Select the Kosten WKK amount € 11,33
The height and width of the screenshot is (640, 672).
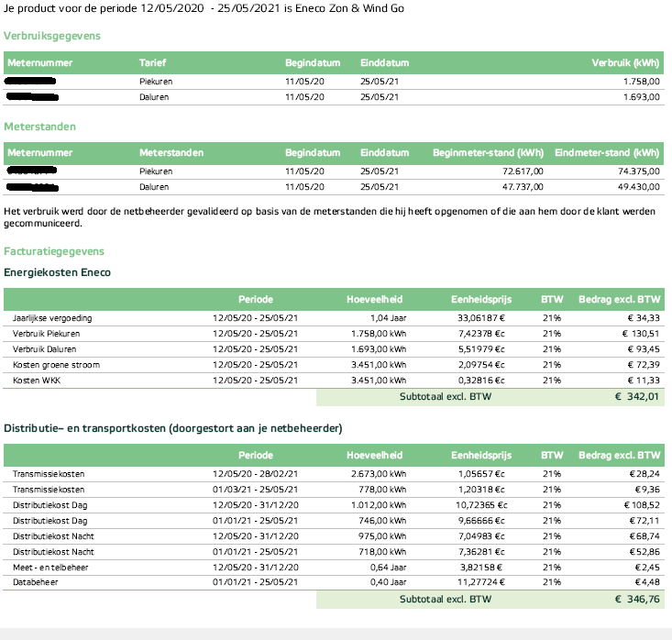point(643,381)
